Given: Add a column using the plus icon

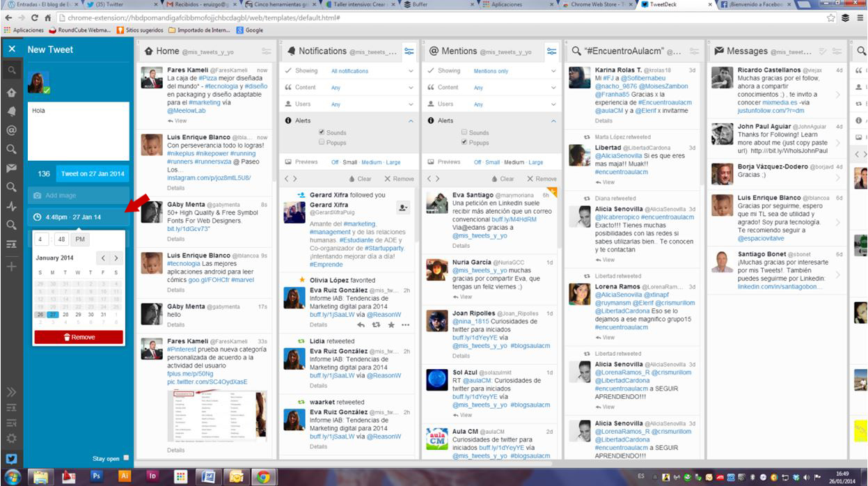Looking at the screenshot, I should coord(12,267).
